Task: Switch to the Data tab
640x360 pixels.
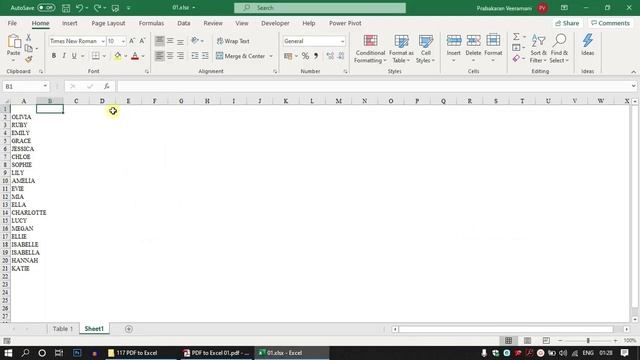Action: tap(184, 23)
